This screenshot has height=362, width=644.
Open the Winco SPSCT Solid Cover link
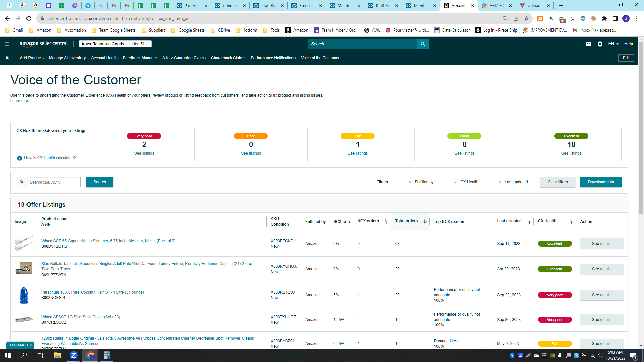click(x=80, y=317)
